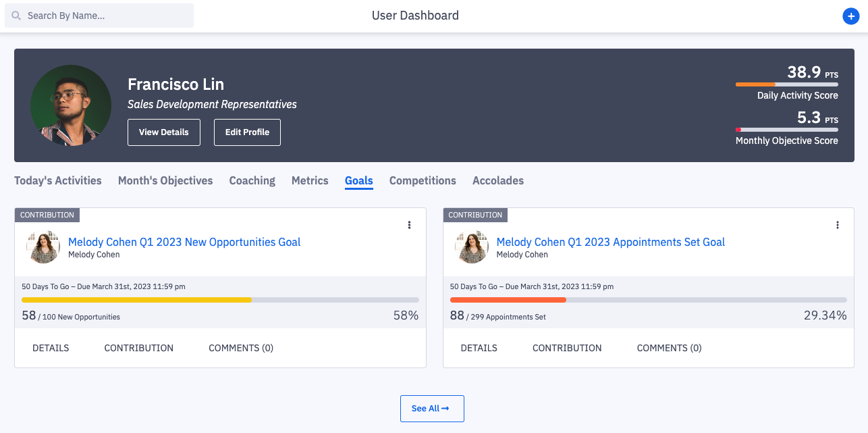The width and height of the screenshot is (868, 433).
Task: Go to the Metrics tab
Action: coord(310,180)
